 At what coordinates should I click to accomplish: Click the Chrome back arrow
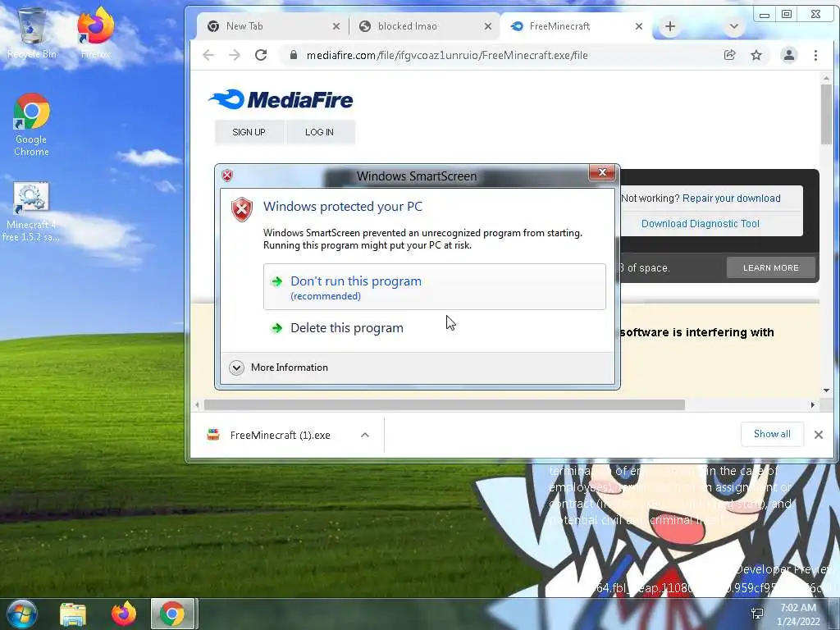coord(208,55)
